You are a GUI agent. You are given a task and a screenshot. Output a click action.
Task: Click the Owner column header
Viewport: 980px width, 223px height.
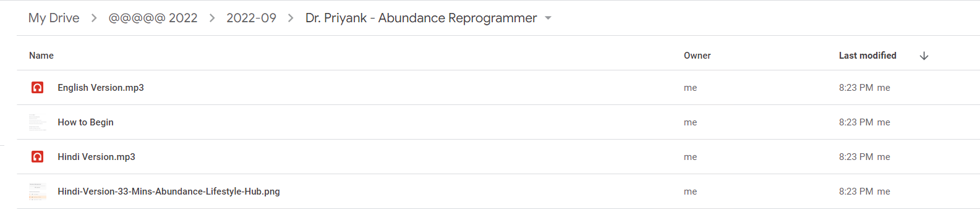point(697,56)
